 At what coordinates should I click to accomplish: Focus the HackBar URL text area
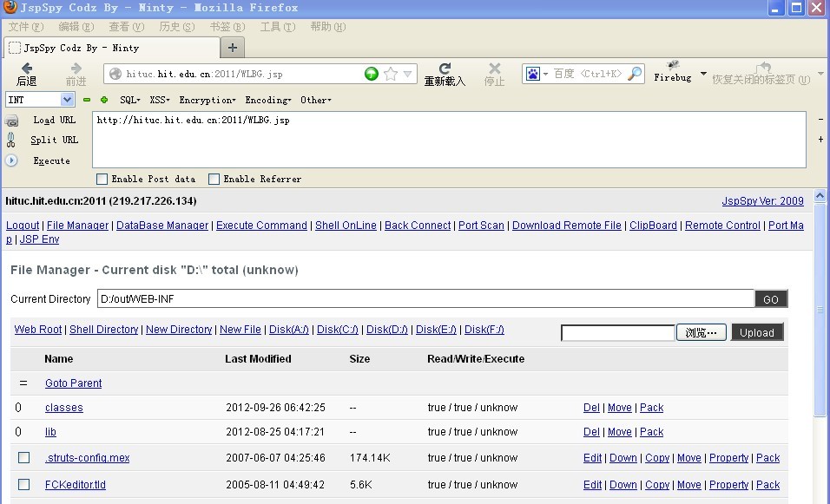point(449,140)
